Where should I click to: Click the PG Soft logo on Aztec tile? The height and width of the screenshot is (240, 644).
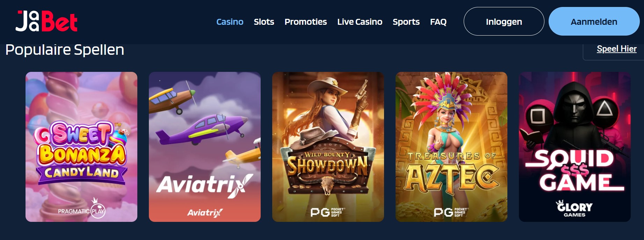[451, 212]
